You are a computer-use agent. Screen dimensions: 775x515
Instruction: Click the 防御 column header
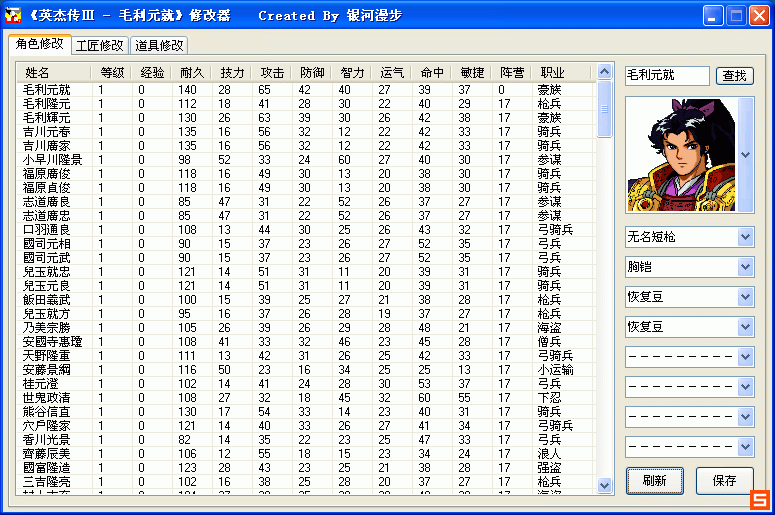pyautogui.click(x=312, y=73)
